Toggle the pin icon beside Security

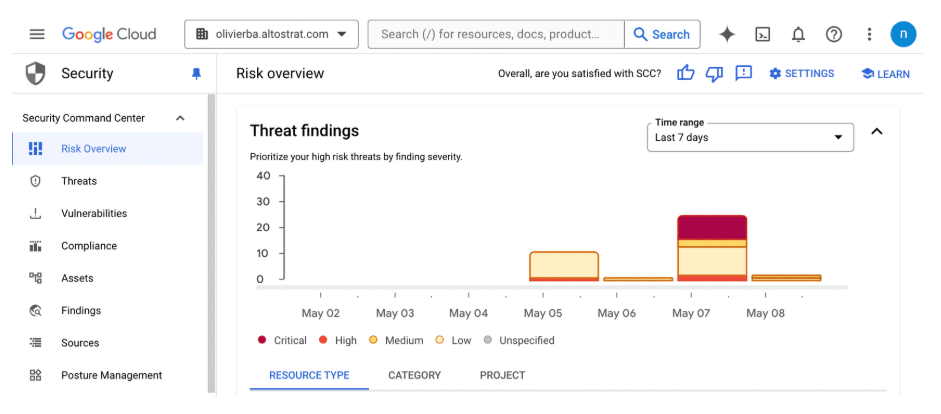tap(196, 74)
